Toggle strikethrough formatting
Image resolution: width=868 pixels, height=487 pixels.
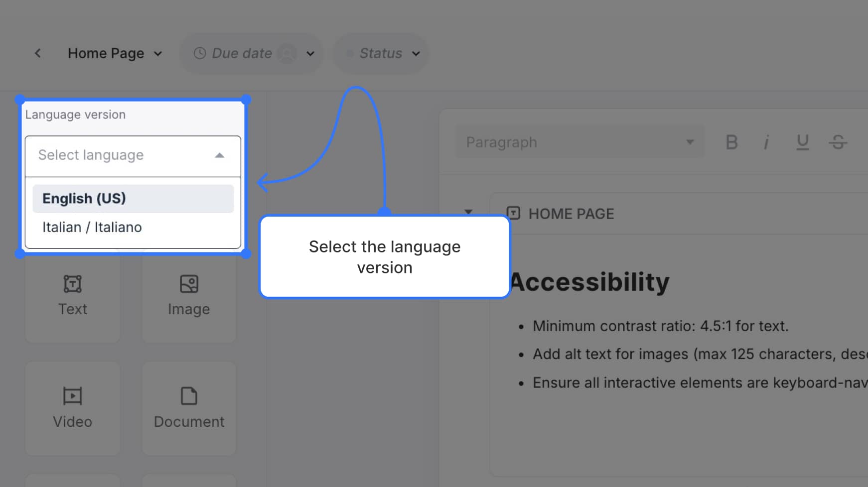838,142
